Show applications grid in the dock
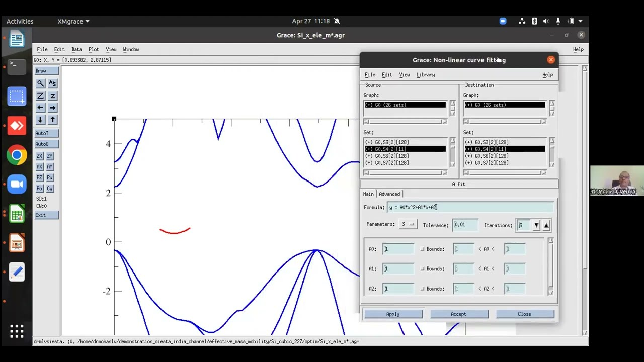Viewport: 644px width, 362px height. click(x=17, y=330)
